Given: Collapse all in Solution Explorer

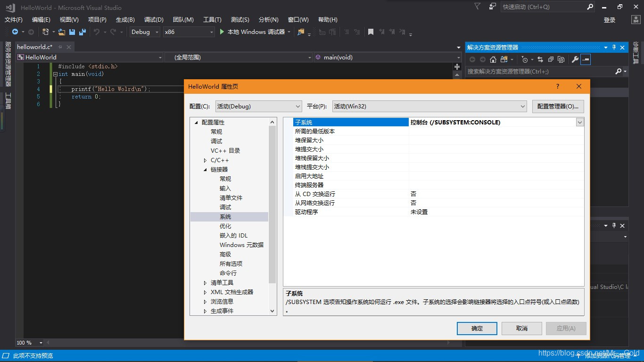Looking at the screenshot, I should pos(551,59).
